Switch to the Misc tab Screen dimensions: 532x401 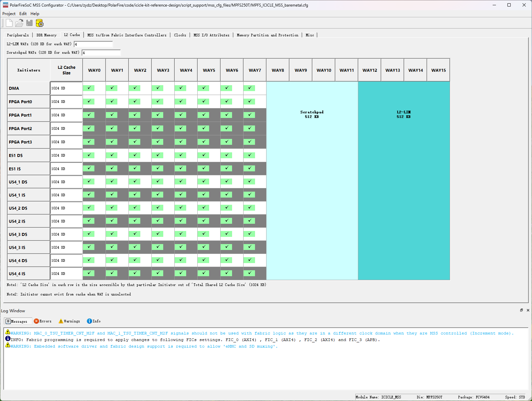point(310,35)
